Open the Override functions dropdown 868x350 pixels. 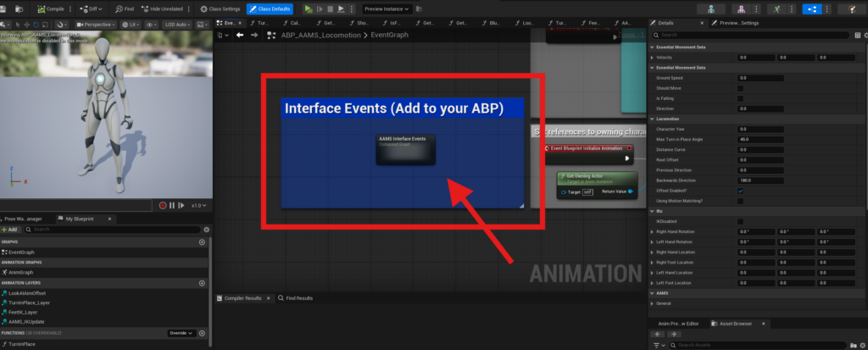181,333
